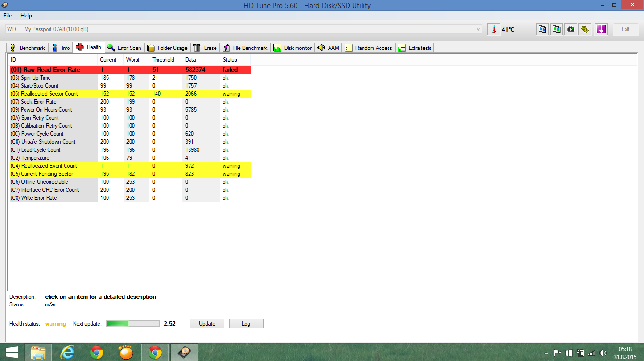Open the Help menu

click(x=26, y=16)
